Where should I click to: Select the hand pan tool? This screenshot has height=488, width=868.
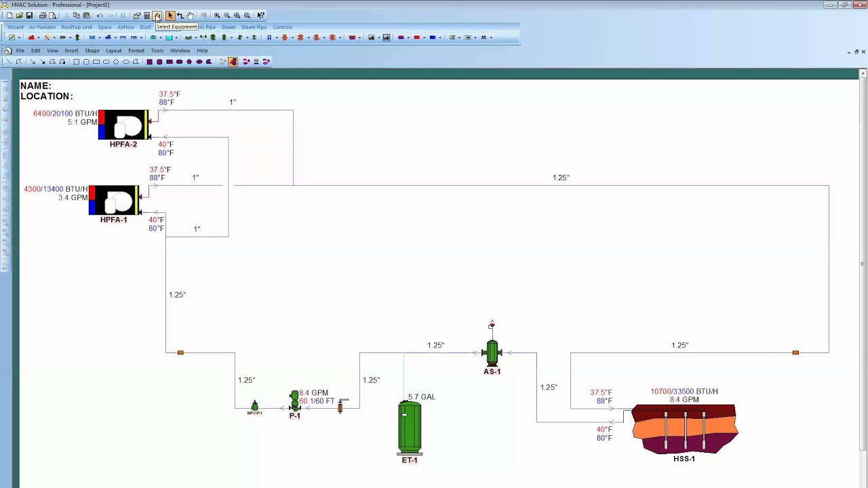click(191, 16)
